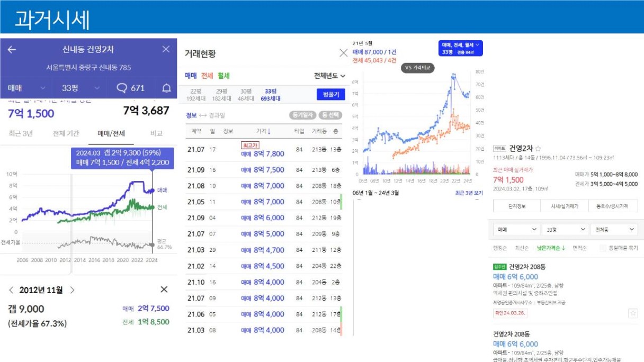644x362 pixels.
Task: Sort by the 가격 column arrow
Action: point(269,131)
